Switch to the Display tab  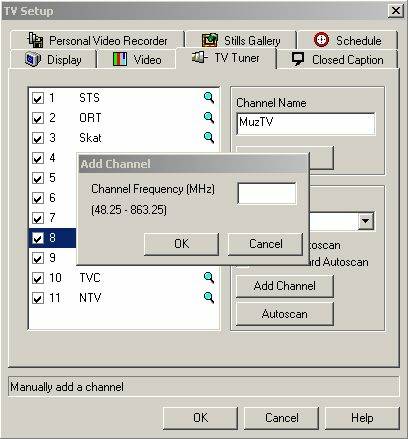53,60
